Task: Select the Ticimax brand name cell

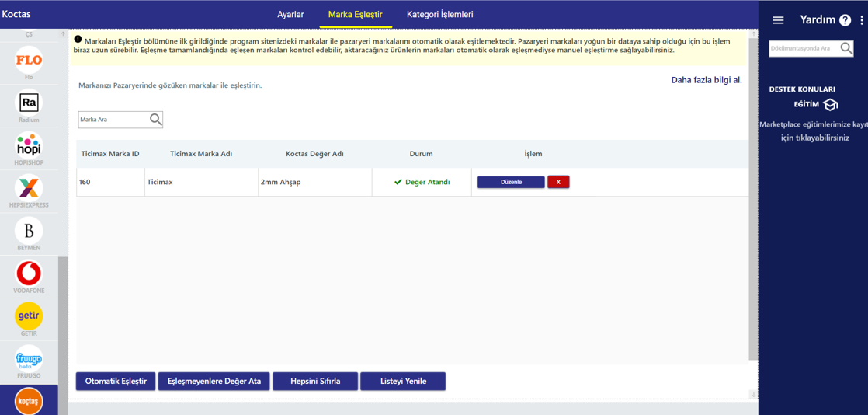Action: (202, 182)
